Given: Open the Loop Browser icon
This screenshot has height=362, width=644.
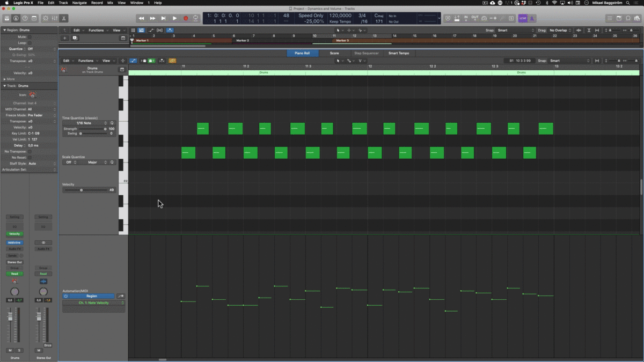Looking at the screenshot, I should (628, 18).
